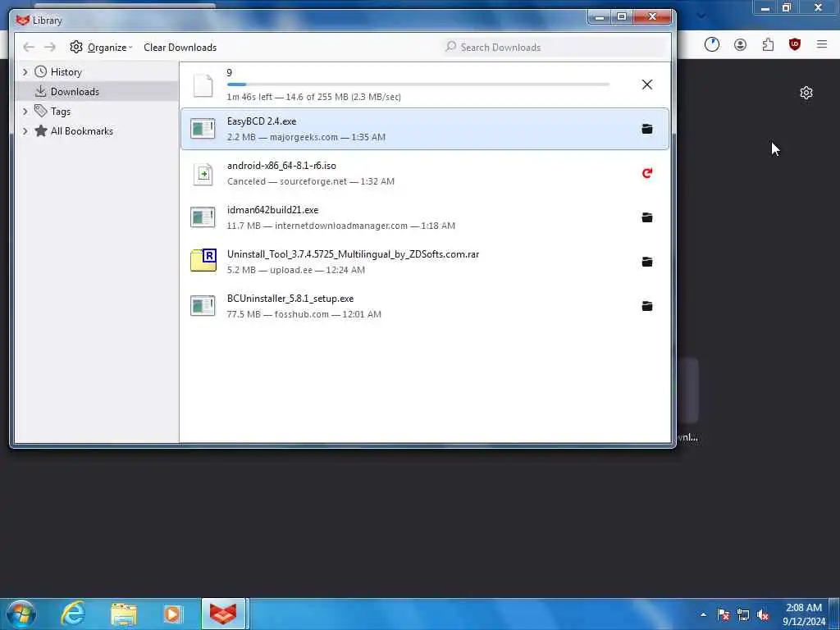Open Windows Explorer from the taskbar
840x630 pixels.
tap(124, 614)
